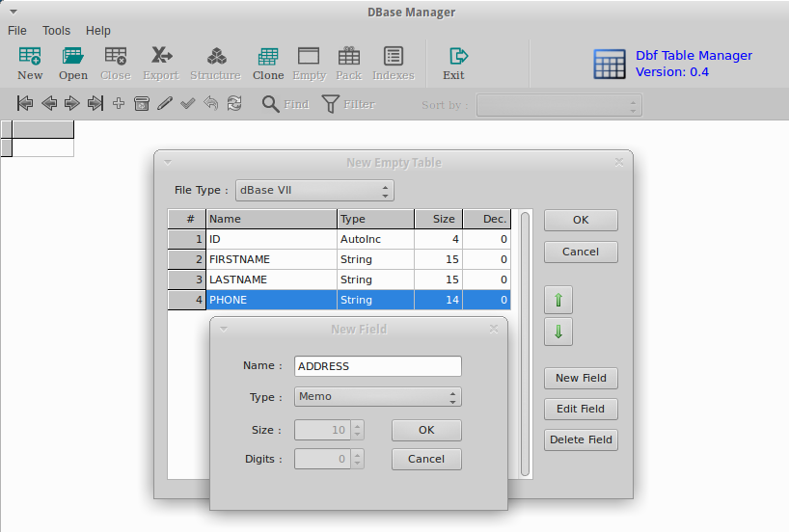Select the ID field row
This screenshot has width=789, height=532.
tap(340, 239)
